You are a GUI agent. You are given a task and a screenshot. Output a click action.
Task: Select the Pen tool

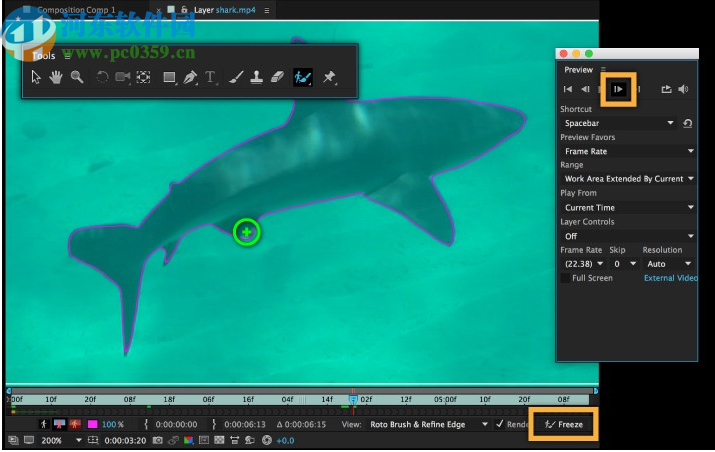(190, 77)
